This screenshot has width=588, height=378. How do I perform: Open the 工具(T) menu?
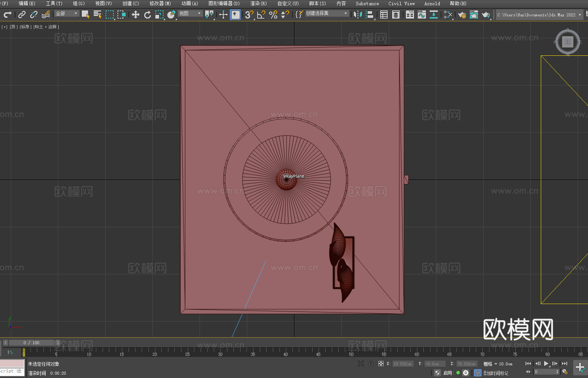54,3
